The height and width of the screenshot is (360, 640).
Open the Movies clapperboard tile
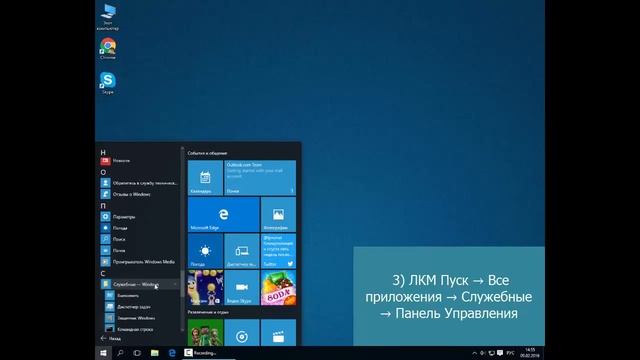278,332
